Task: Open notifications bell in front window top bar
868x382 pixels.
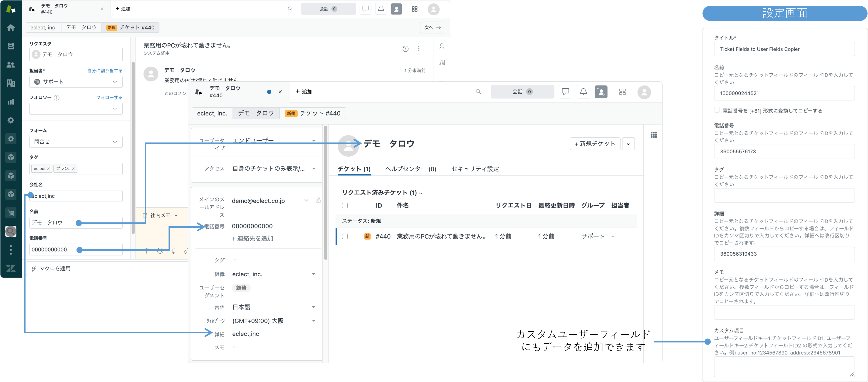Action: tap(584, 92)
